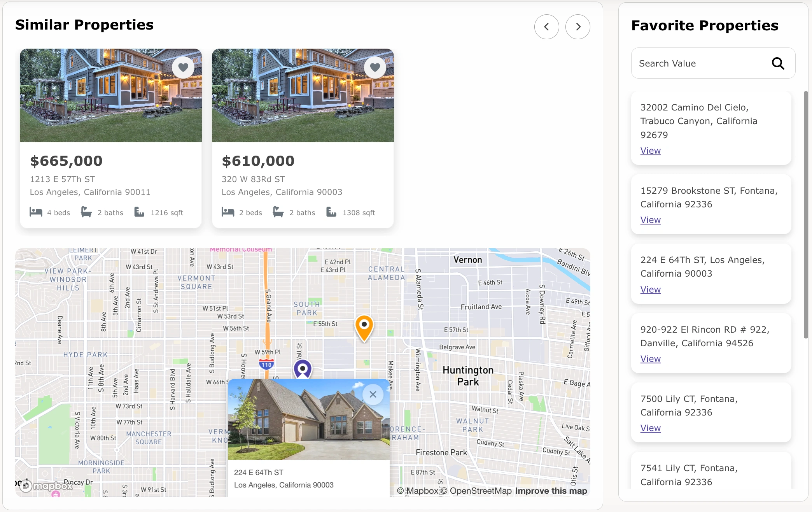Open View for 15279 Brookstone ST, Fontana
The image size is (812, 512).
click(650, 220)
